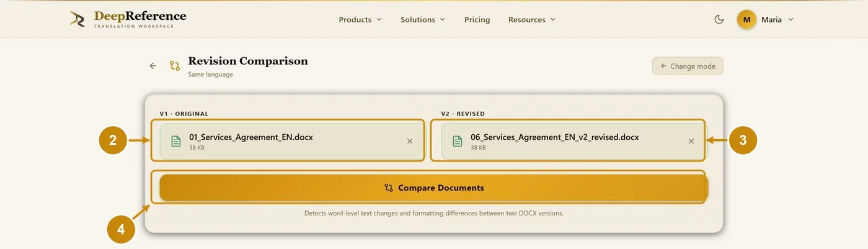Viewport: 868px width, 249px height.
Task: Open the Resources dropdown menu
Action: pos(532,19)
